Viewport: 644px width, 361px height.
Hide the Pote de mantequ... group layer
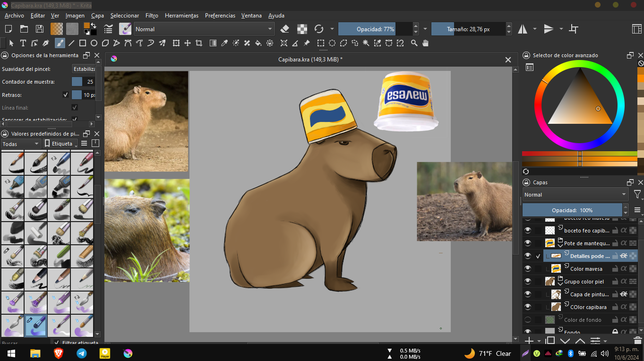[528, 243]
